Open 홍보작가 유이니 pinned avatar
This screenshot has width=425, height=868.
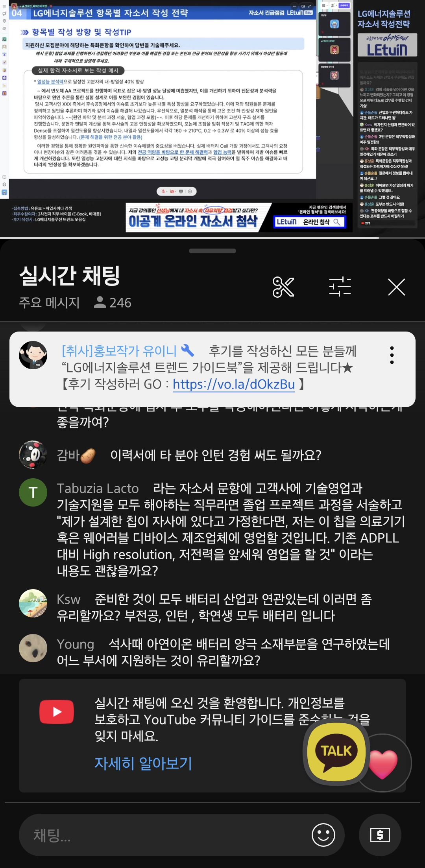click(33, 355)
